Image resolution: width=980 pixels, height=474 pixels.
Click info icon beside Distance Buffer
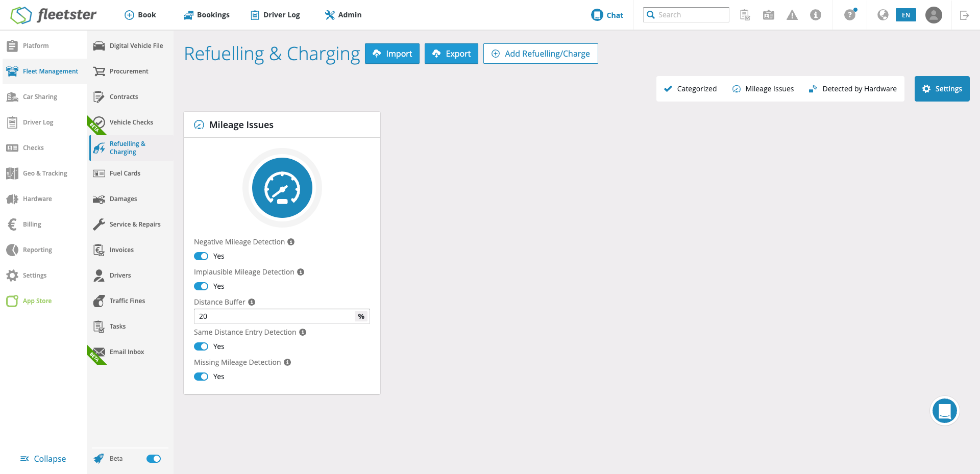point(252,302)
